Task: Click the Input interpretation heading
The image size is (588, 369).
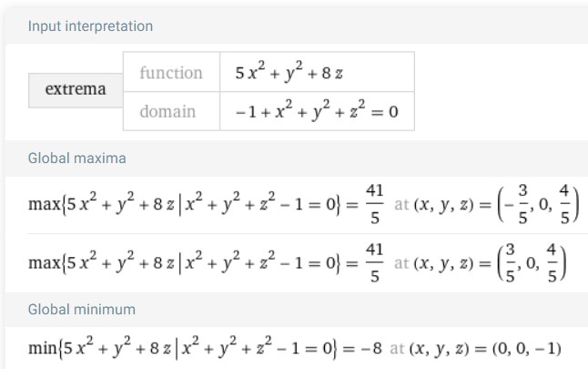Action: click(90, 26)
